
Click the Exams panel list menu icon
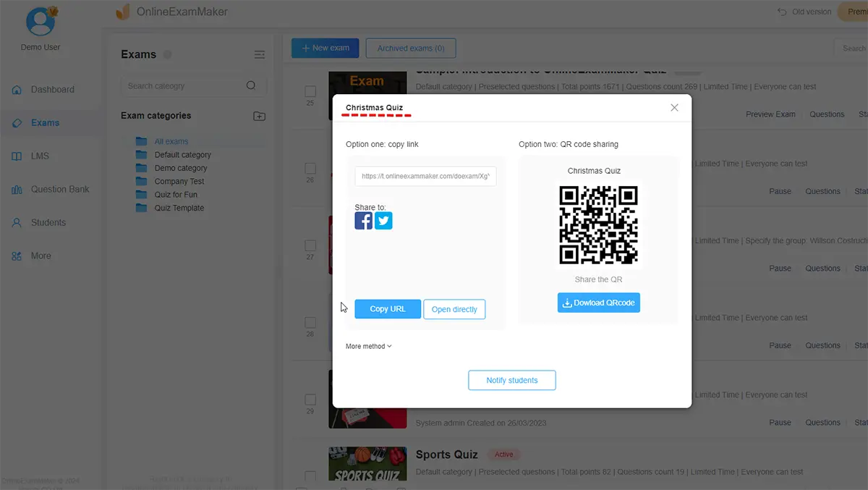[x=260, y=55]
